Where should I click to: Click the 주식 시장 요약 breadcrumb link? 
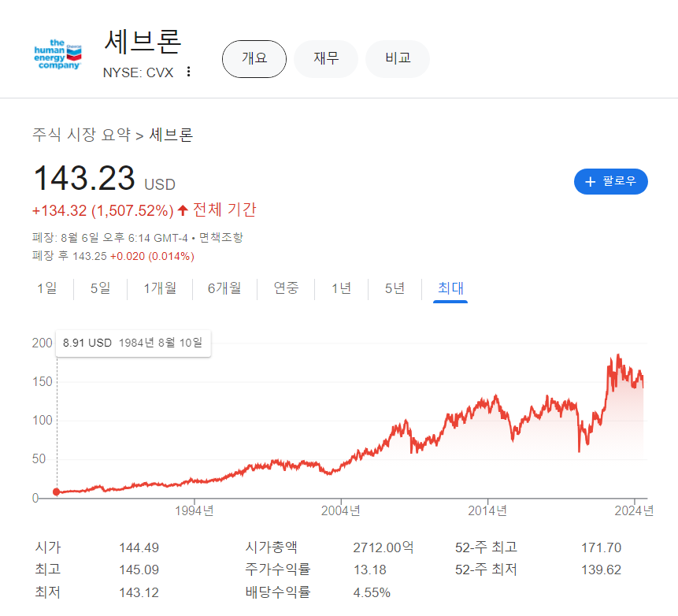[x=81, y=135]
